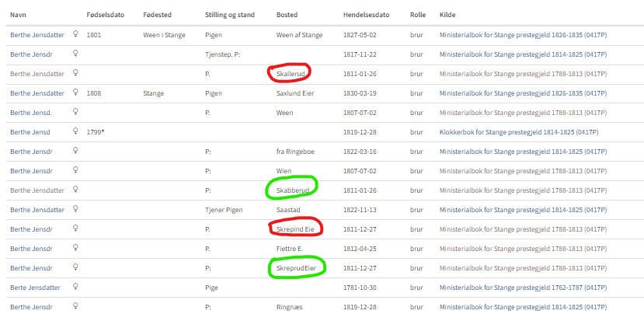This screenshot has height=321, width=644.
Task: Click the Rolle column header
Action: (418, 15)
